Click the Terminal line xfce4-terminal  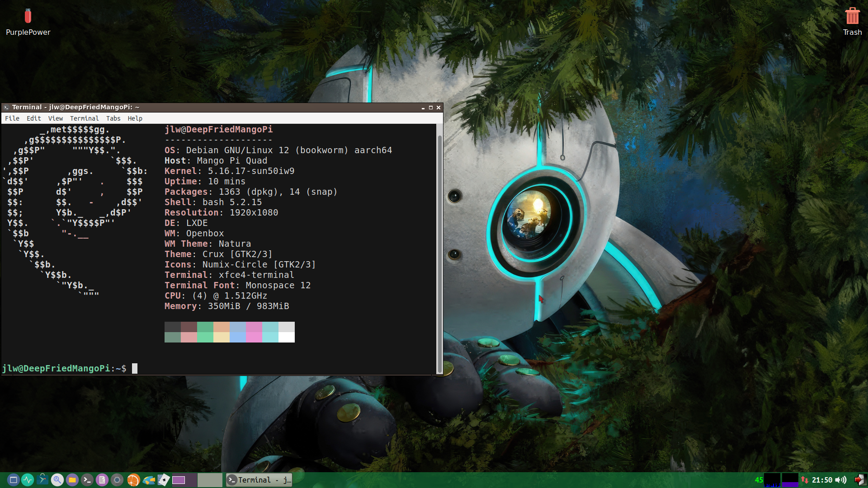tap(229, 275)
